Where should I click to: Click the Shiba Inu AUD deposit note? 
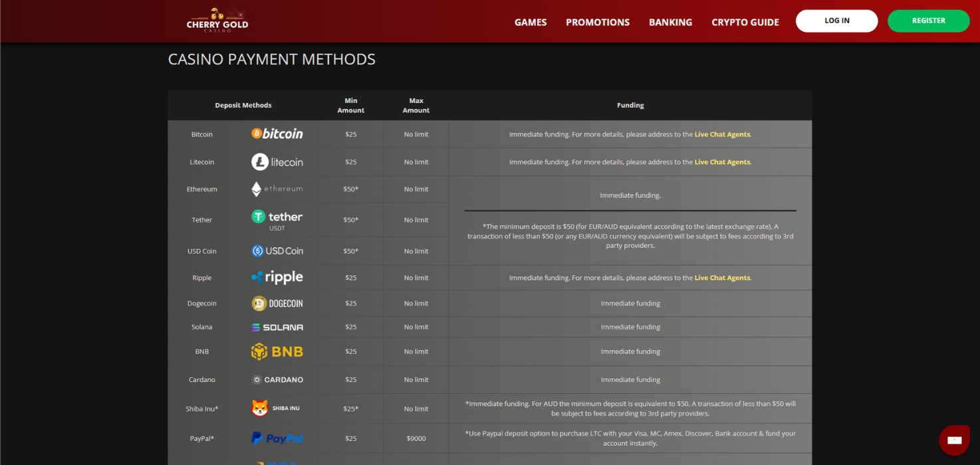click(630, 409)
